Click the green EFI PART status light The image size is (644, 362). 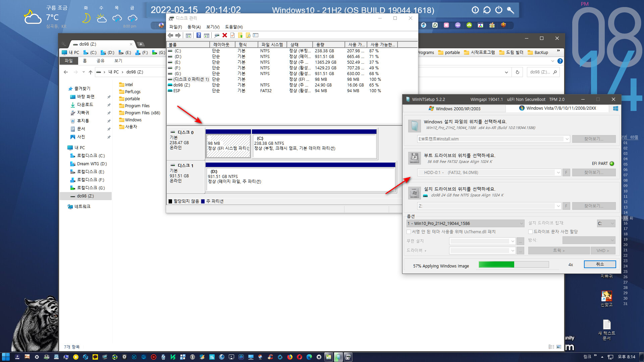tap(612, 164)
